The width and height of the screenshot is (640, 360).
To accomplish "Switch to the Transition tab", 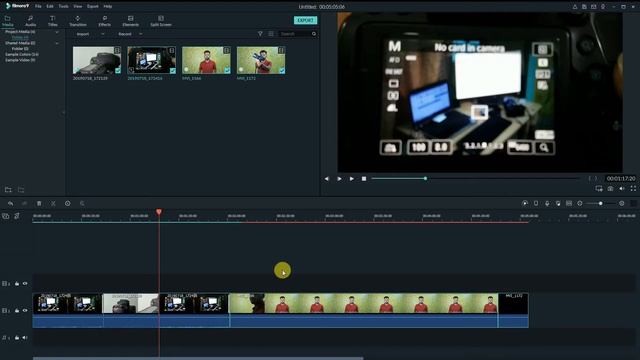I will [x=78, y=21].
